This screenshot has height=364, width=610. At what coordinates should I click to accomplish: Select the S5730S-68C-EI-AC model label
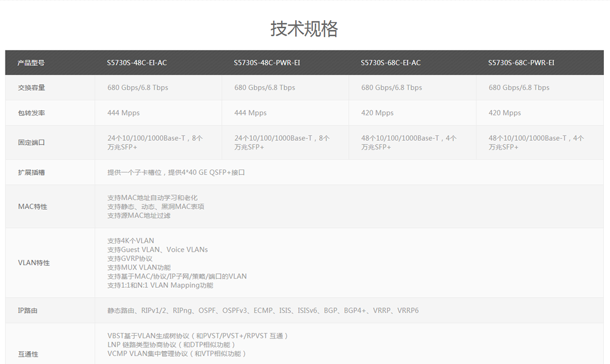click(x=391, y=62)
